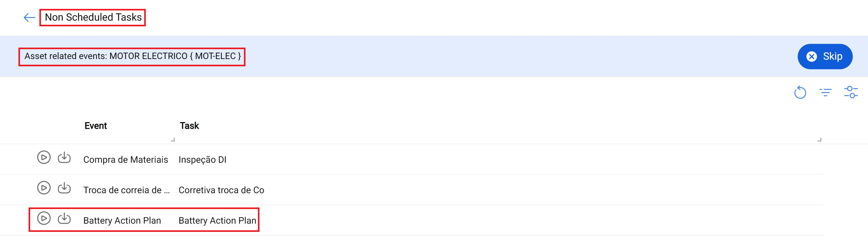
Task: Download the Compra de Materiais event
Action: (64, 157)
